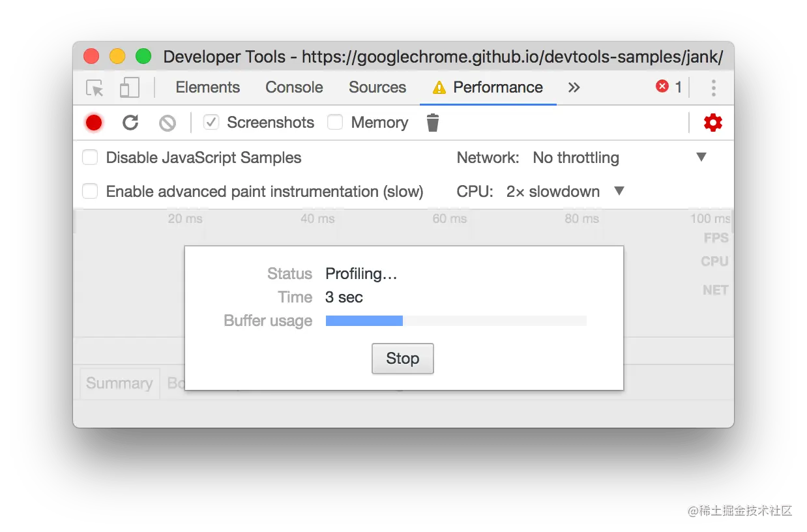Open the red capture settings gear
Image resolution: width=807 pixels, height=532 pixels.
(x=713, y=123)
